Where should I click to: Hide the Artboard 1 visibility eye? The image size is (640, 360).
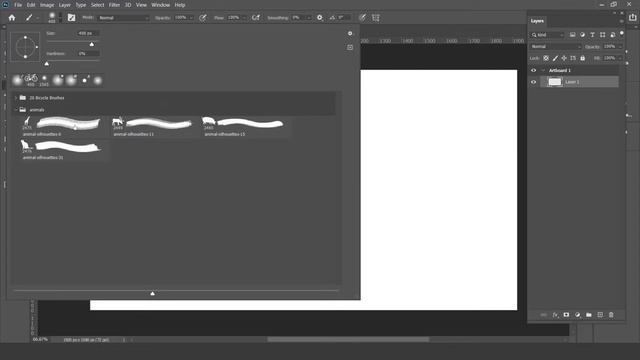point(533,70)
